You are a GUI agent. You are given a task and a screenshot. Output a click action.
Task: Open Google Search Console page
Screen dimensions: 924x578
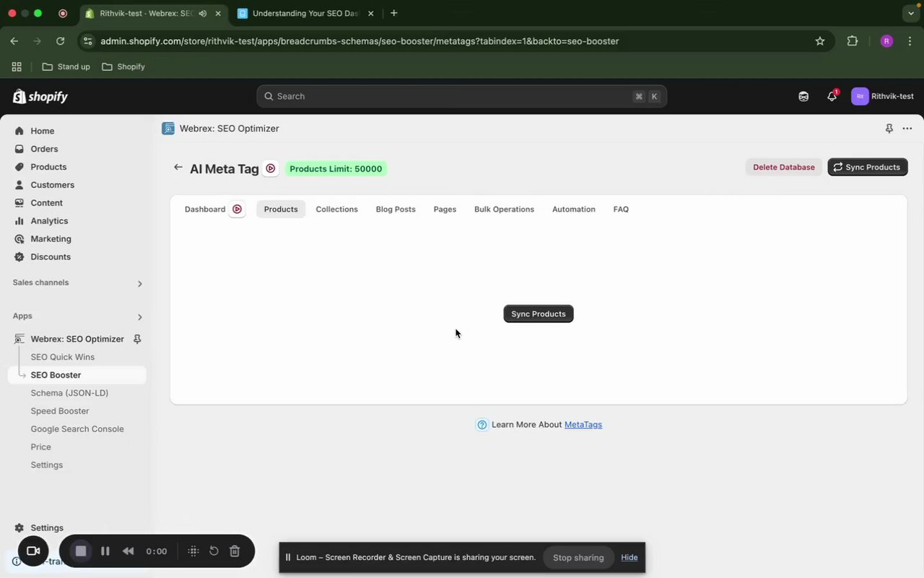point(77,429)
